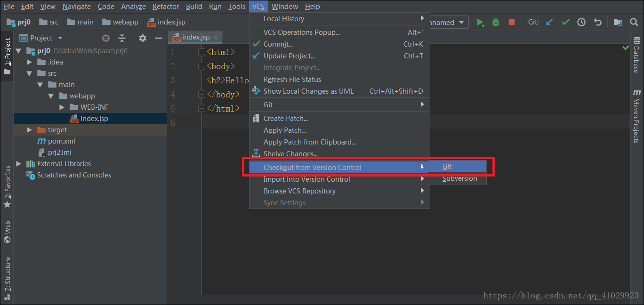
Task: Collapse all in the Project panel
Action: click(x=122, y=38)
